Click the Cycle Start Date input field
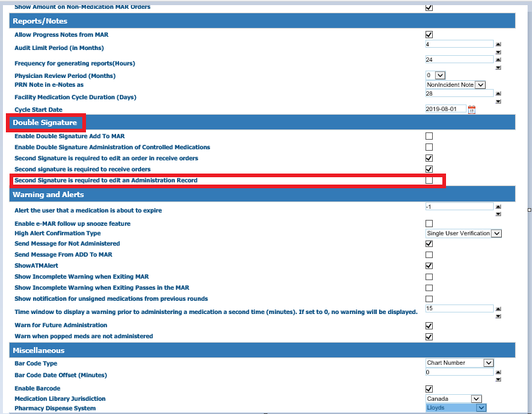532x414 pixels. (x=445, y=110)
